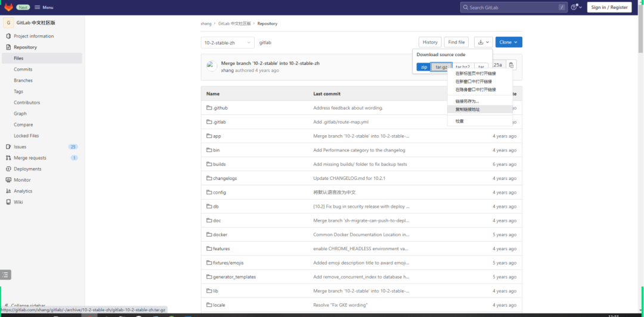The width and height of the screenshot is (644, 317).
Task: Choose 复制链接地址 from context menu
Action: coord(479,109)
